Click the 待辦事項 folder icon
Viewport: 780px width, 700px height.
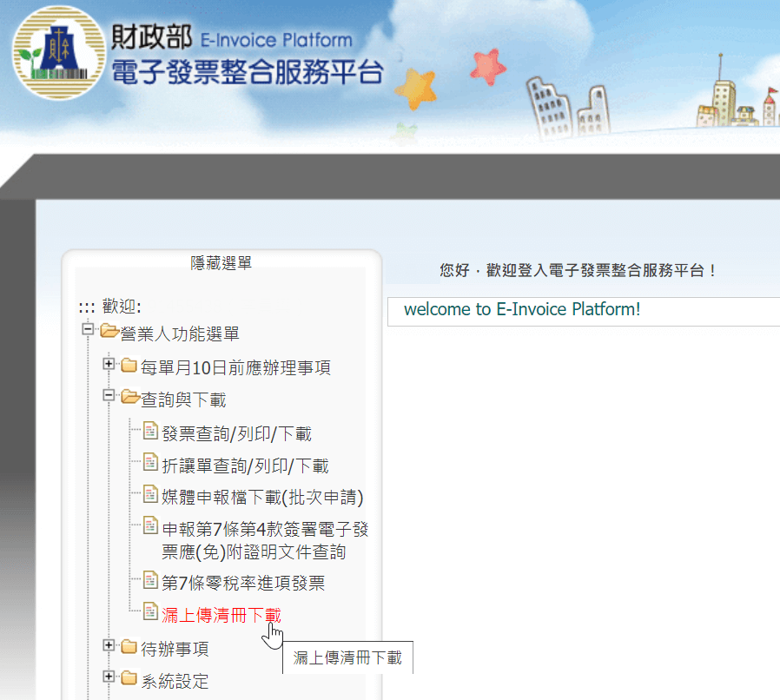pyautogui.click(x=129, y=647)
